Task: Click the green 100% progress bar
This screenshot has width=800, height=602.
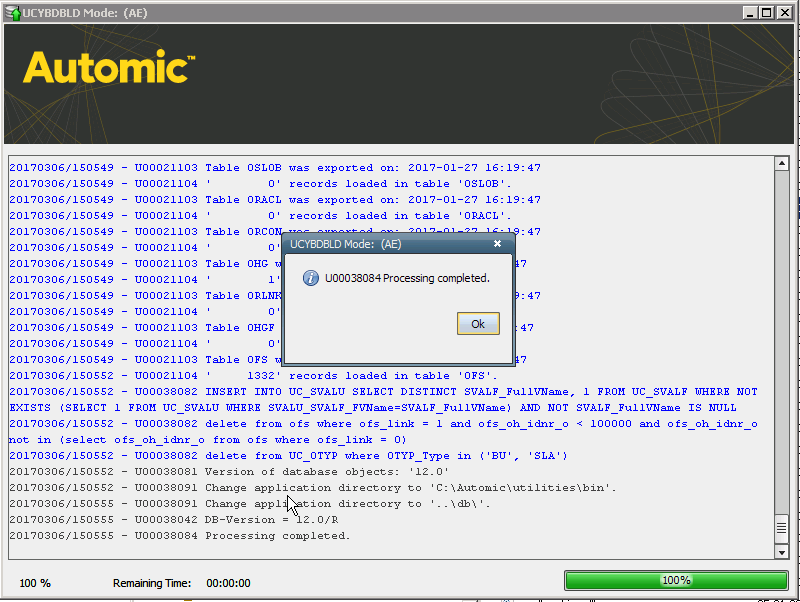Action: point(675,580)
